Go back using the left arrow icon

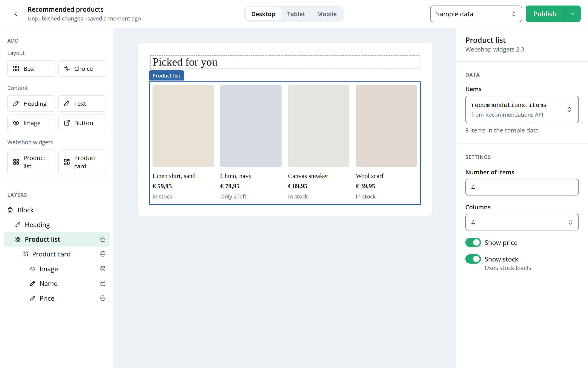(x=16, y=14)
